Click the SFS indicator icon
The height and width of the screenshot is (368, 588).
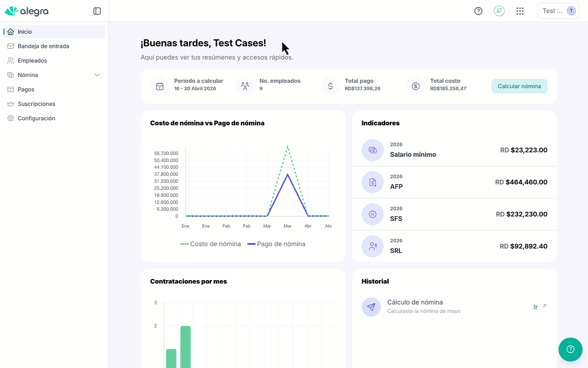point(372,214)
